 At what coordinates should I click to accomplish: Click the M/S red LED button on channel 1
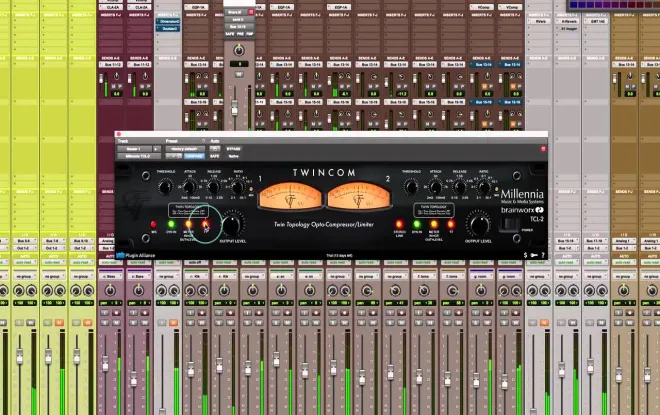tap(154, 224)
